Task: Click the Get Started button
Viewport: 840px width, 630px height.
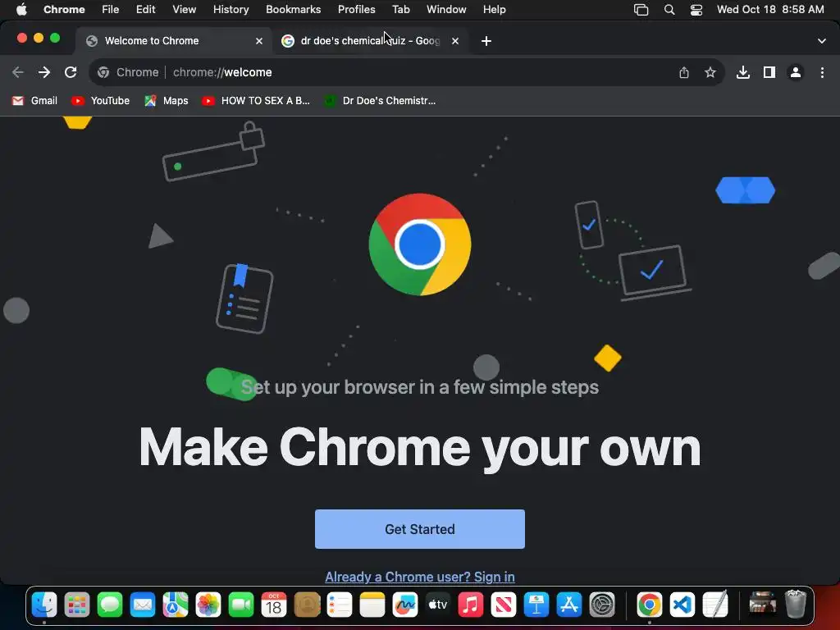Action: tap(420, 529)
